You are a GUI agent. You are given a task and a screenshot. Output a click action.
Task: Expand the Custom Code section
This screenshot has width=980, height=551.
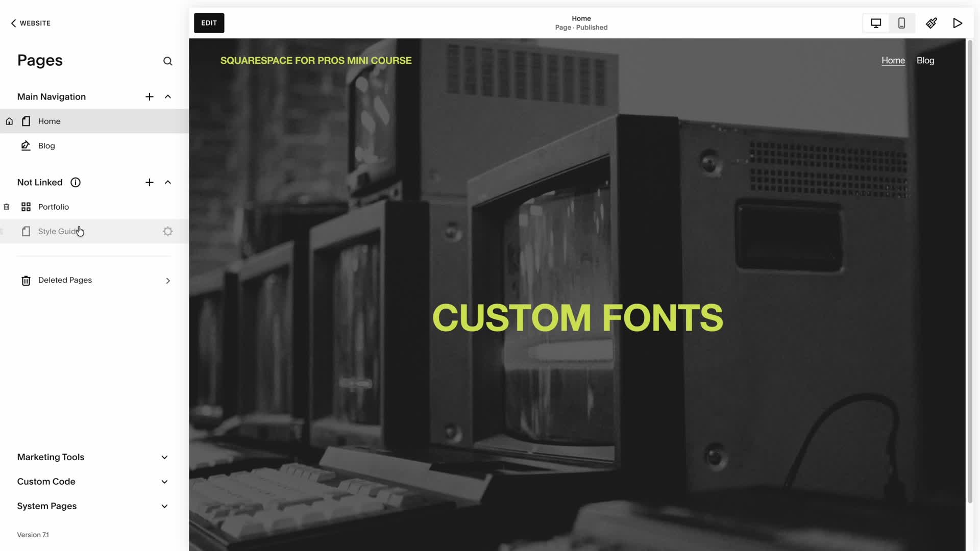[x=164, y=482]
